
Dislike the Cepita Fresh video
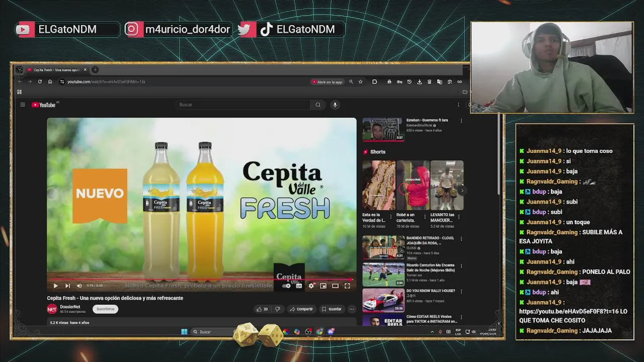[x=277, y=309]
